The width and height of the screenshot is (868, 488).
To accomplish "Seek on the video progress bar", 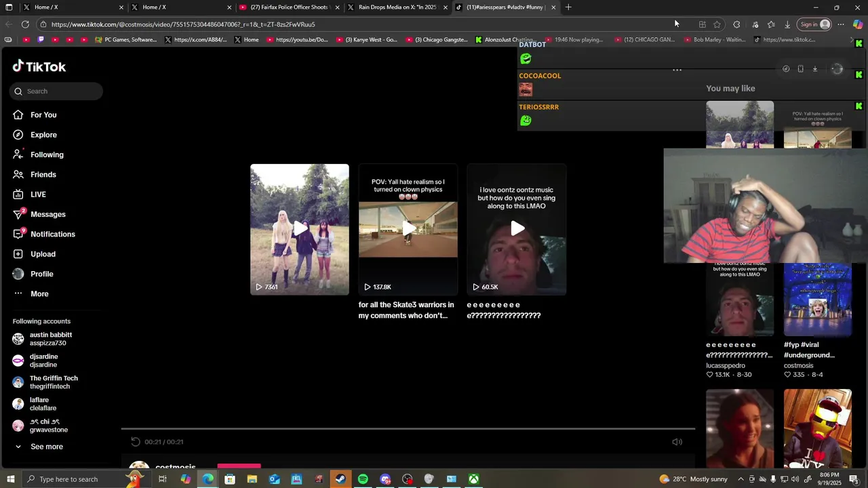I will [x=408, y=429].
